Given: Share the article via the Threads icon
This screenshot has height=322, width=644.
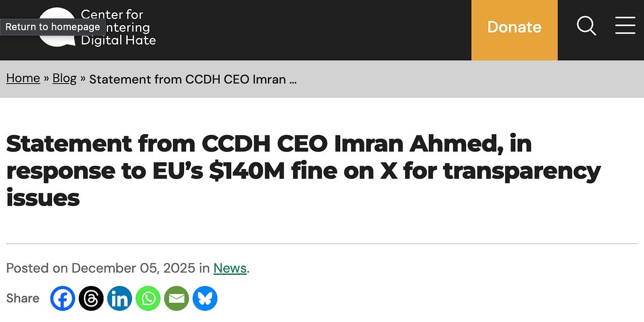Looking at the screenshot, I should tap(91, 298).
